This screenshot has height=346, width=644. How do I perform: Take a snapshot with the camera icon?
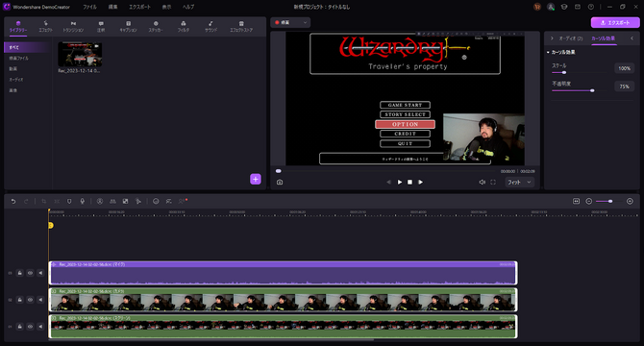[x=280, y=182]
